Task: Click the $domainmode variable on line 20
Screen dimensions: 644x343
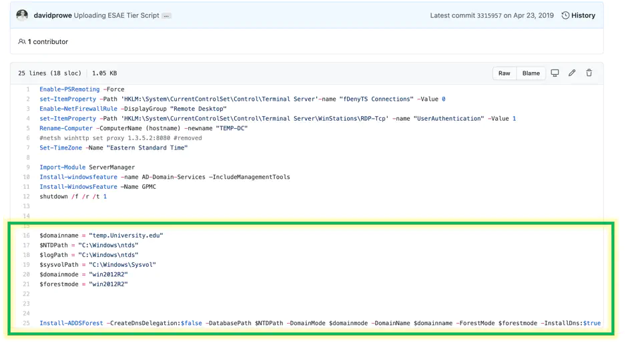Action: pos(59,274)
